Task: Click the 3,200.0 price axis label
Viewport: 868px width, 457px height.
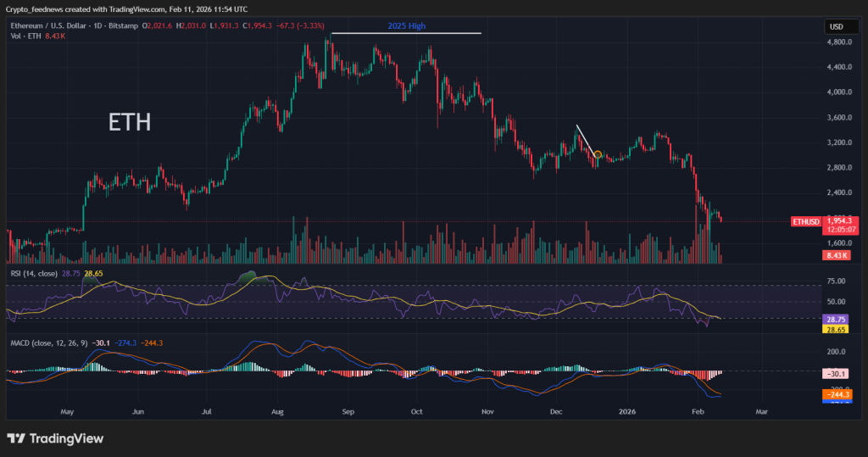Action: (839, 142)
